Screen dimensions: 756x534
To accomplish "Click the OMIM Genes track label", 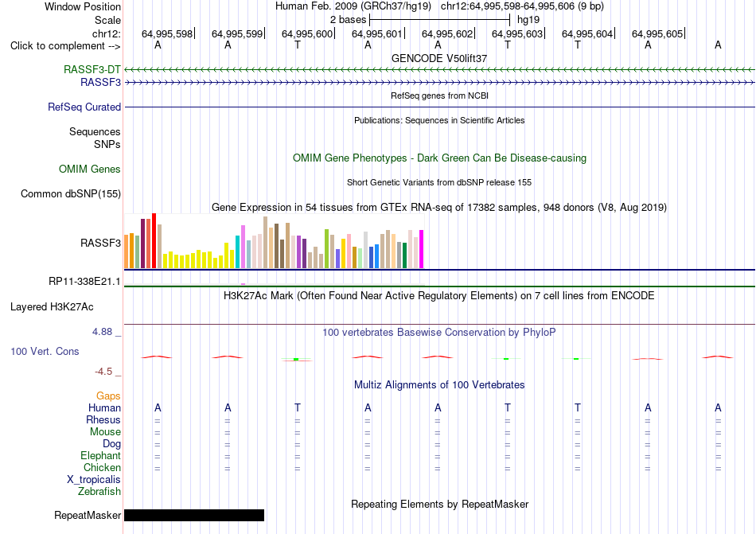I will tap(90, 170).
